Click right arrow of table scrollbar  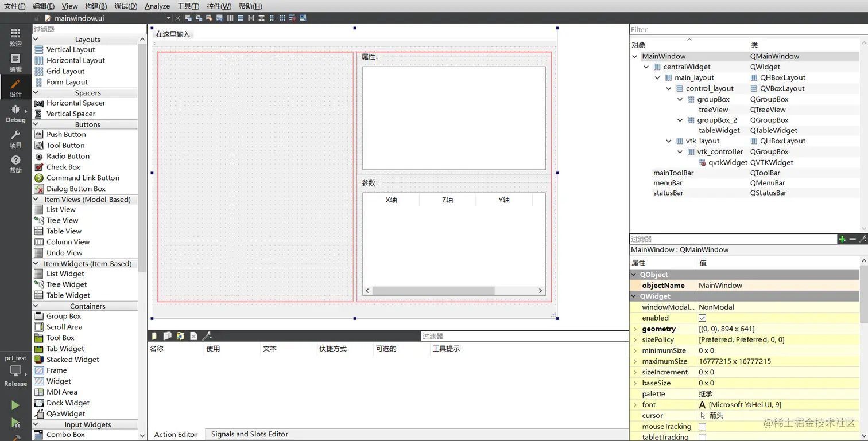pos(540,291)
